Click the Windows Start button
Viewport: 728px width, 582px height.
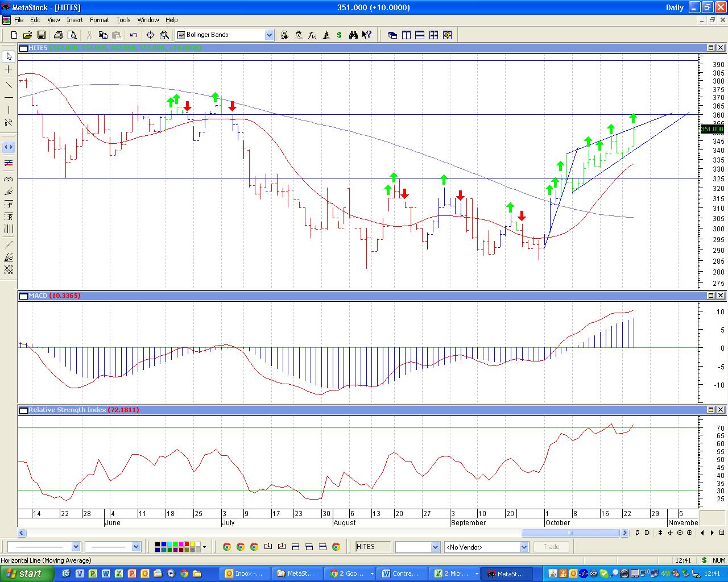coord(27,573)
